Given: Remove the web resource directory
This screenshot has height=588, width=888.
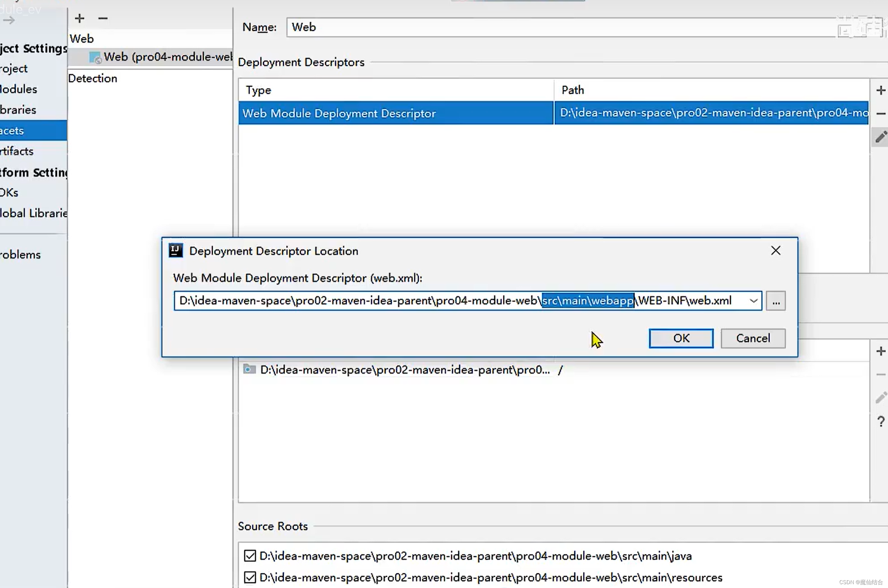Looking at the screenshot, I should (881, 375).
